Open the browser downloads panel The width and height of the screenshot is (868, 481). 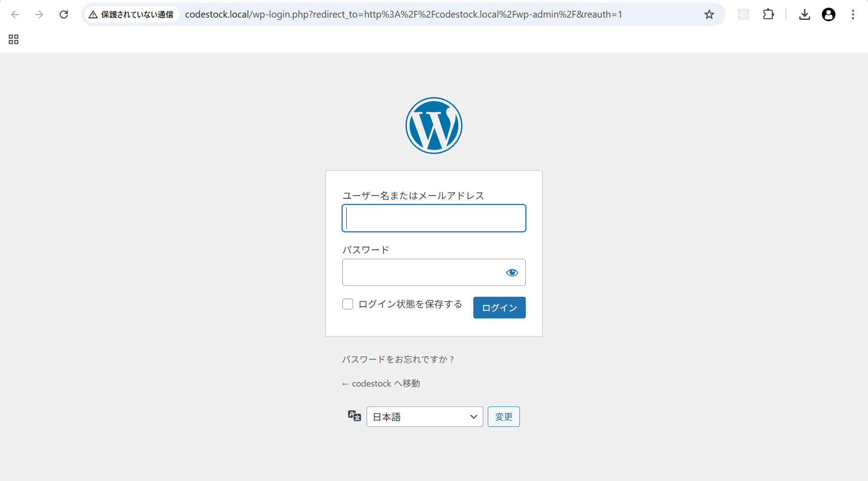[x=805, y=14]
